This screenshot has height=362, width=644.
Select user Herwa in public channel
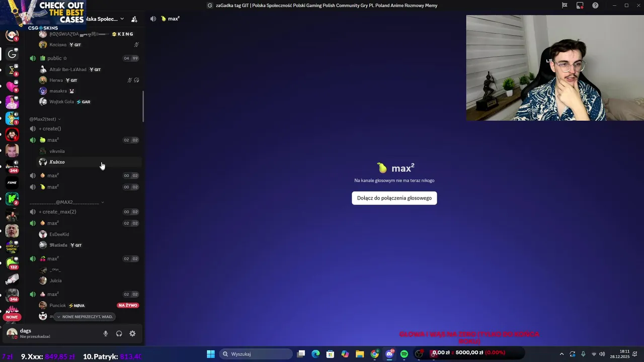[90, 80]
